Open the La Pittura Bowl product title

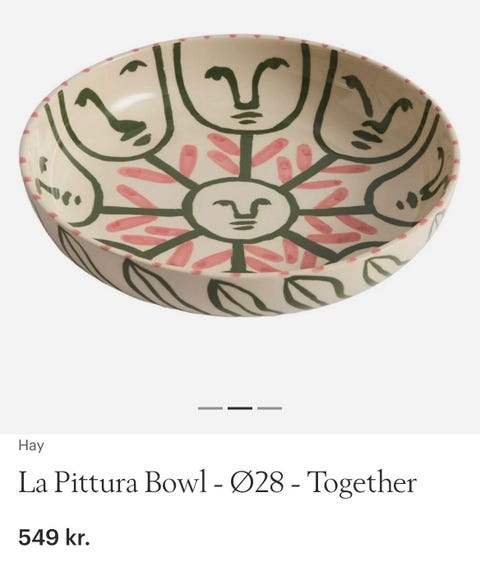point(217,482)
